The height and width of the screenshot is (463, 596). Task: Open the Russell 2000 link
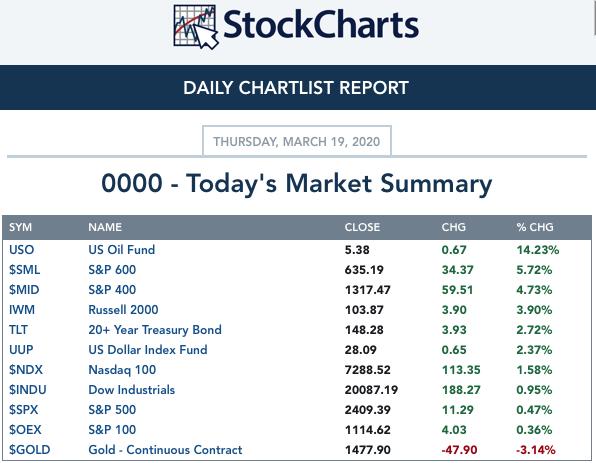pos(123,310)
